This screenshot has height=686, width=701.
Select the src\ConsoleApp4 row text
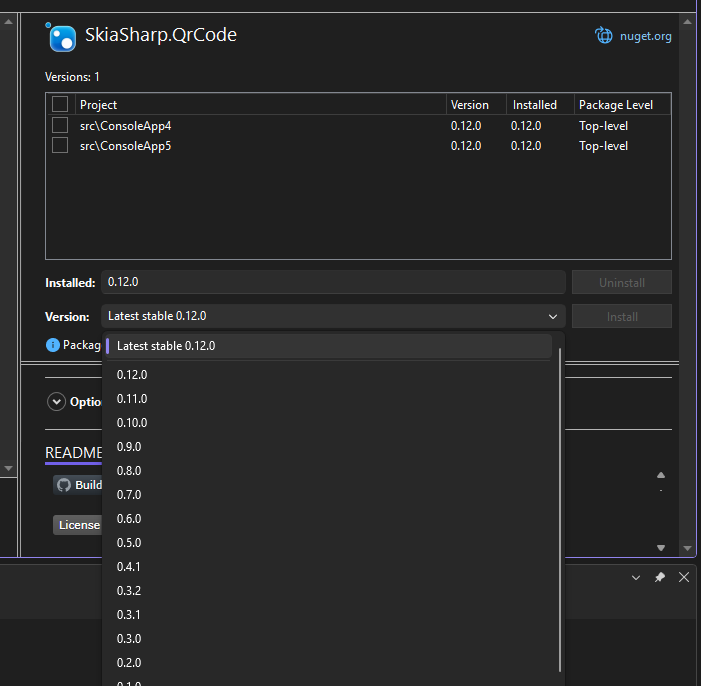(125, 126)
